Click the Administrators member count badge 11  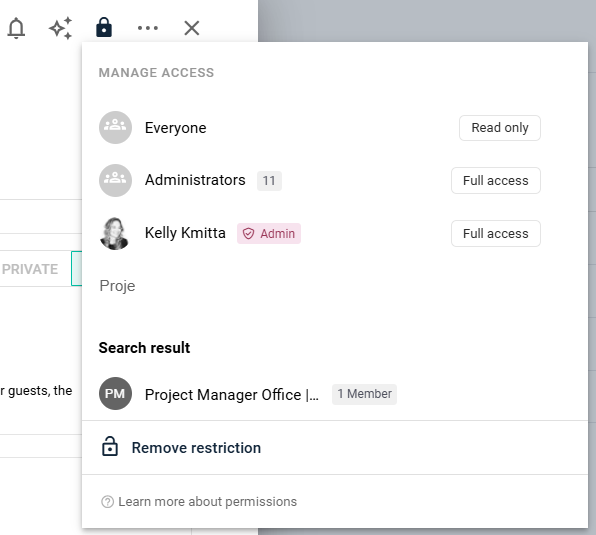point(269,180)
